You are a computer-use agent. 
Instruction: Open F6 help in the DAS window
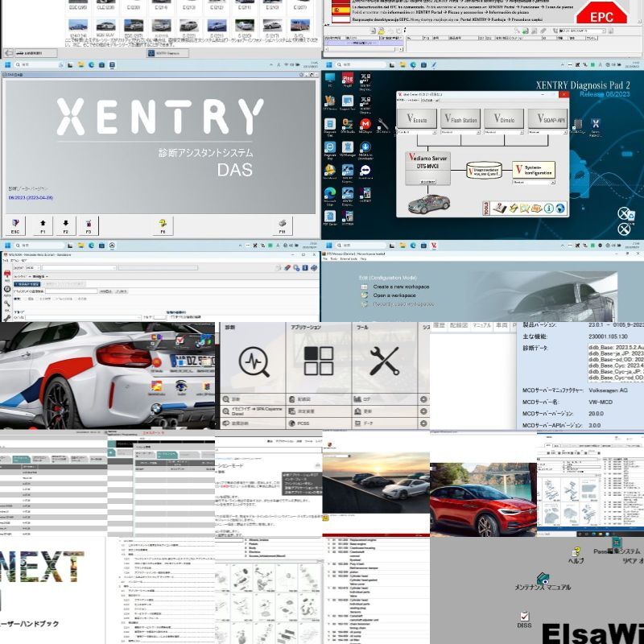[163, 226]
